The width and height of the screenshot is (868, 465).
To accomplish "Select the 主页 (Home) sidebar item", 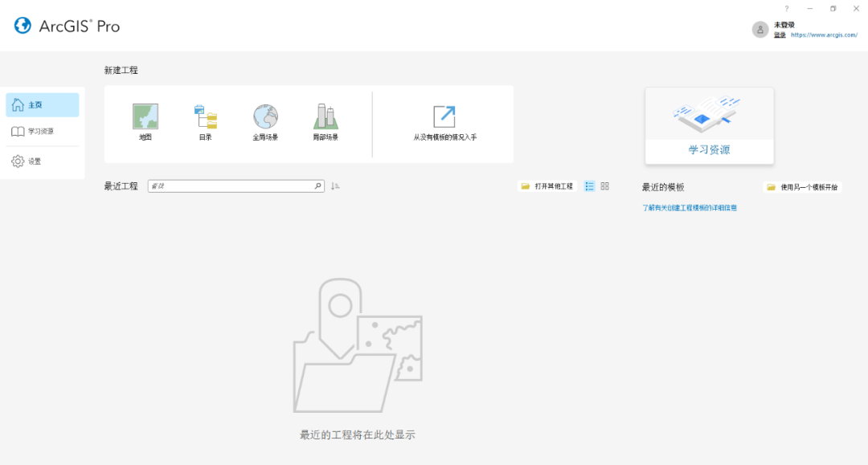I will pos(43,104).
